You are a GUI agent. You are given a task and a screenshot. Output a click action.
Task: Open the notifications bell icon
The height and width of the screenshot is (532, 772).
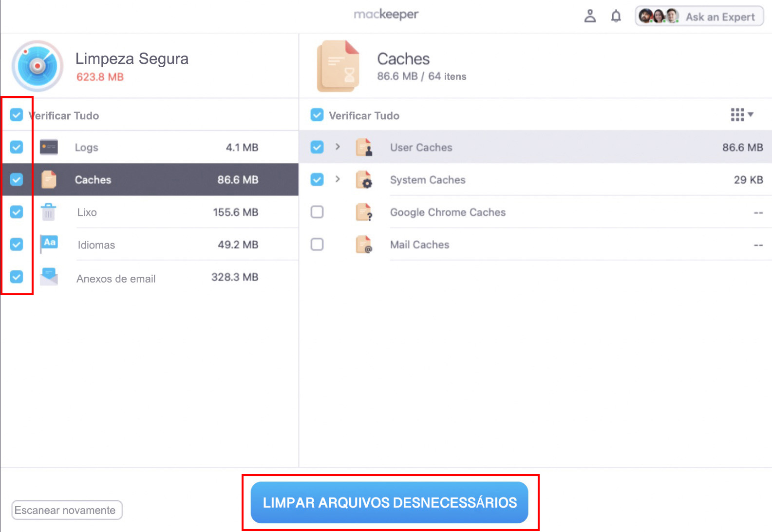click(616, 17)
